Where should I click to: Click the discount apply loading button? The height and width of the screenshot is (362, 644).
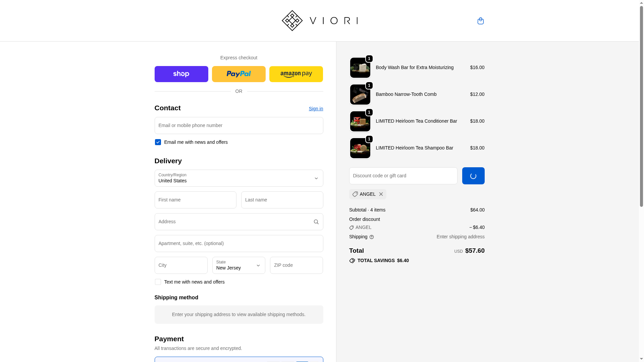tap(473, 176)
